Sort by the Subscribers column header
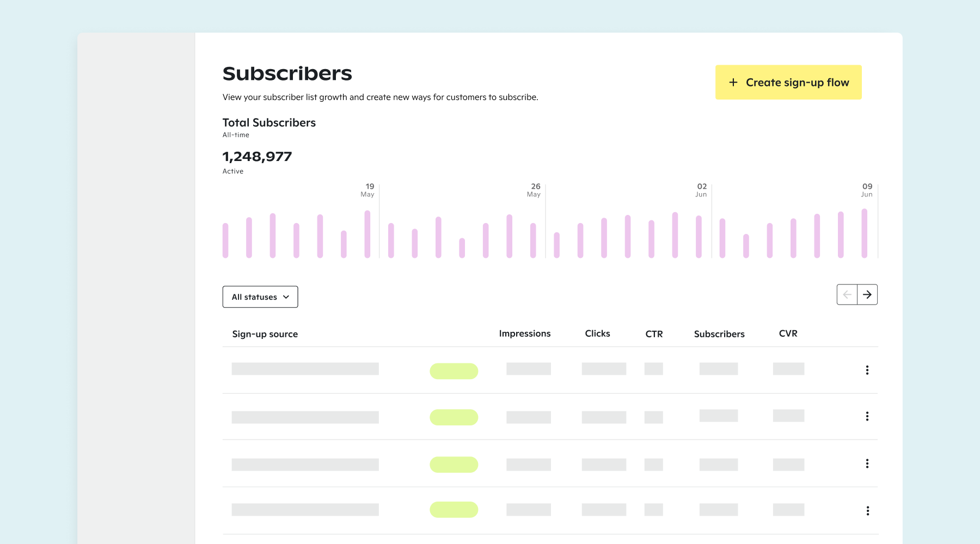980x544 pixels. tap(719, 333)
